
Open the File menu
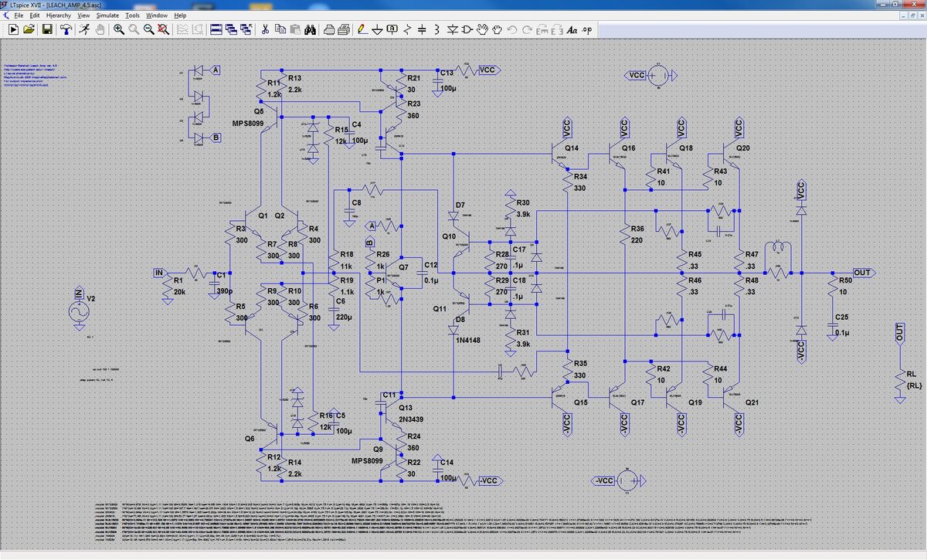click(17, 15)
